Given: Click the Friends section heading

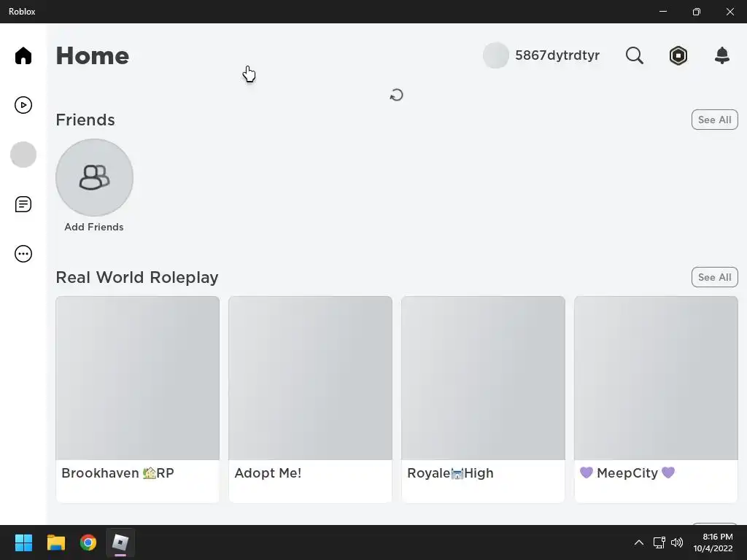Looking at the screenshot, I should (85, 120).
